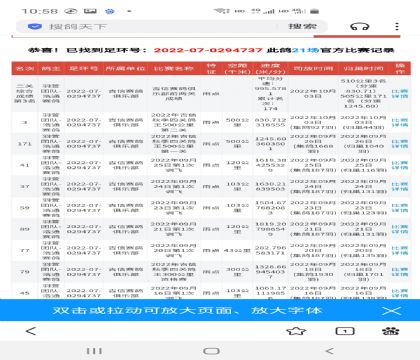Open 比赛详情 link for rank 171 row
The height and width of the screenshot is (360, 420).
point(400,144)
